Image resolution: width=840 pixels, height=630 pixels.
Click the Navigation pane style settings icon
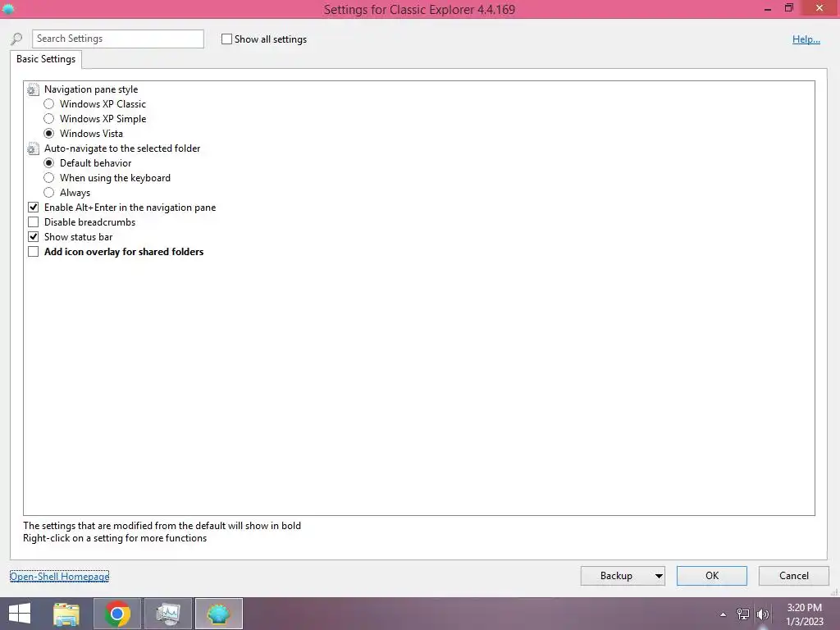[x=33, y=89]
